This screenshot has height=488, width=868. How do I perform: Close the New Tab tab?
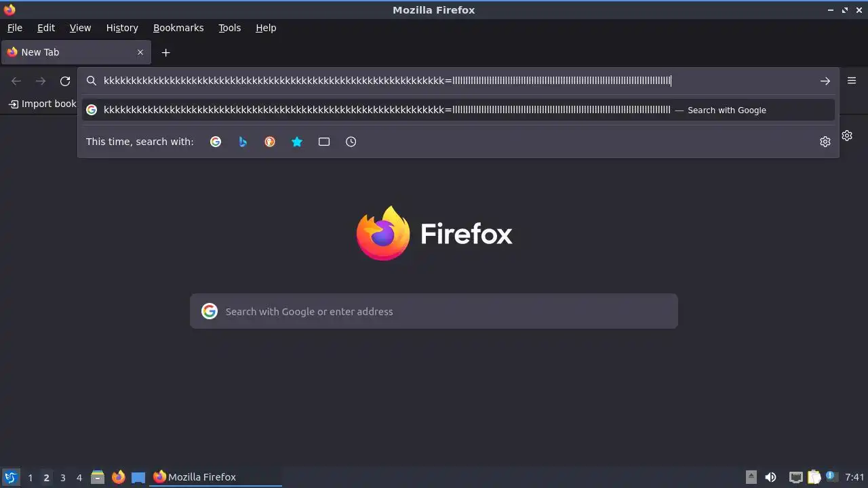coord(140,52)
